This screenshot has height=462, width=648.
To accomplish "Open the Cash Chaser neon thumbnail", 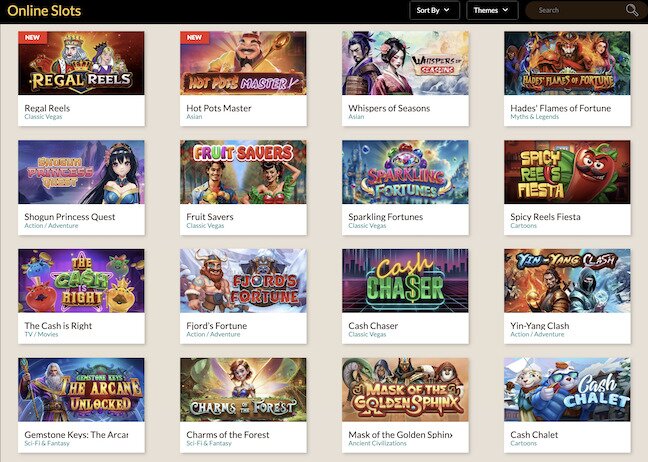I will click(x=405, y=281).
